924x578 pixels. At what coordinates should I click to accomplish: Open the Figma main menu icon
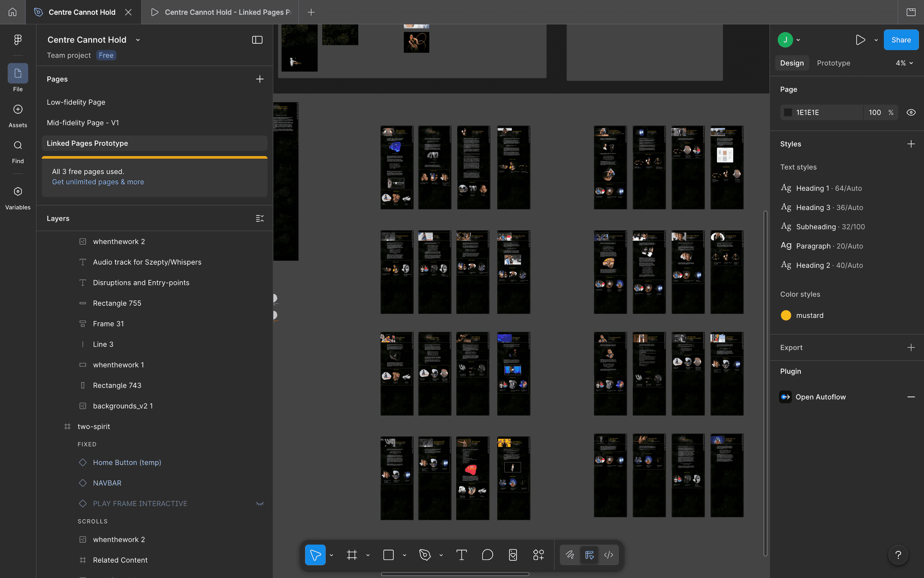pyautogui.click(x=18, y=40)
